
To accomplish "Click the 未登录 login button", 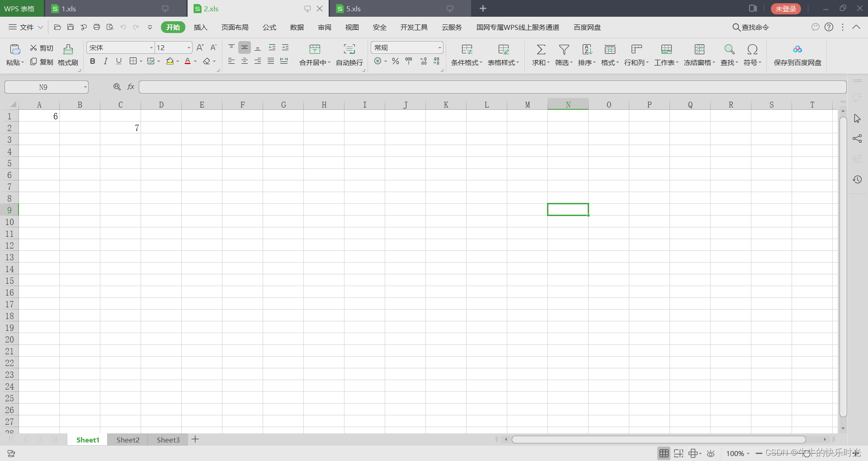I will pos(785,9).
